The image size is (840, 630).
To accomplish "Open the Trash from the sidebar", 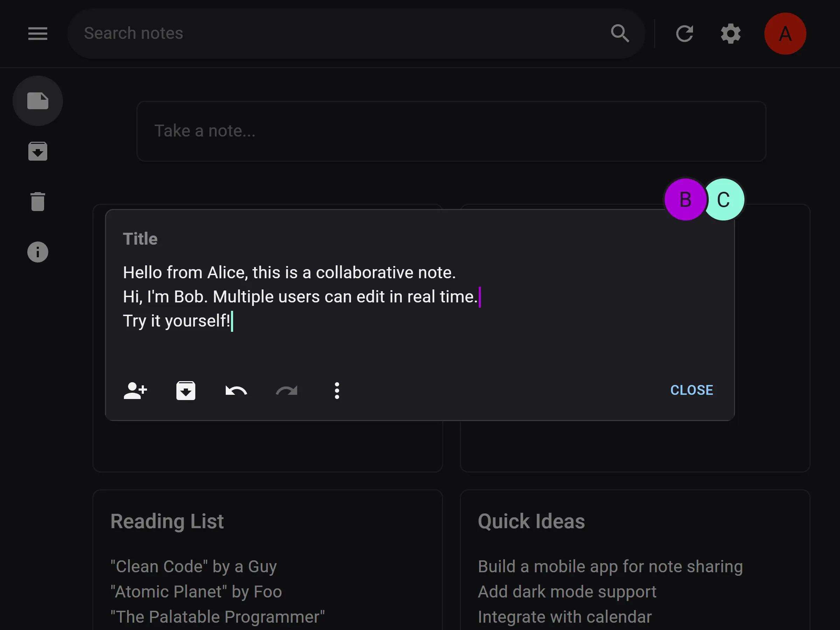I will tap(37, 201).
